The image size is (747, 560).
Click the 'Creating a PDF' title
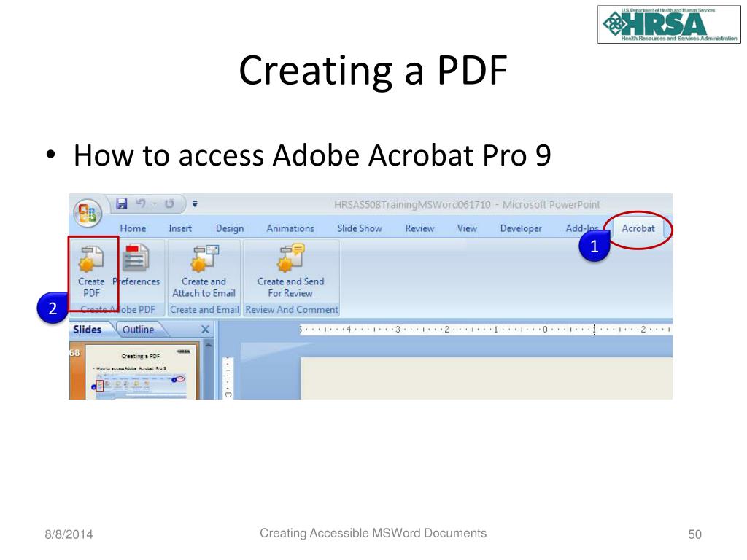click(373, 71)
